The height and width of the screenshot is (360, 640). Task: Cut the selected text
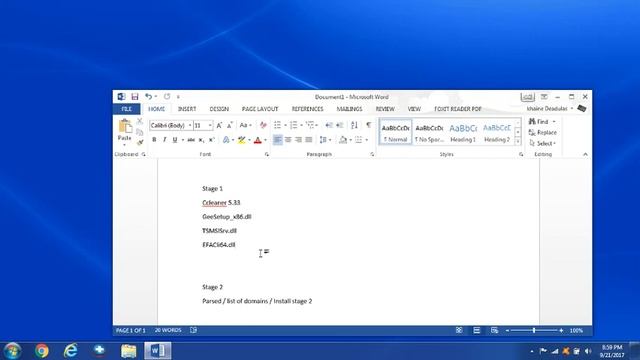[x=140, y=121]
